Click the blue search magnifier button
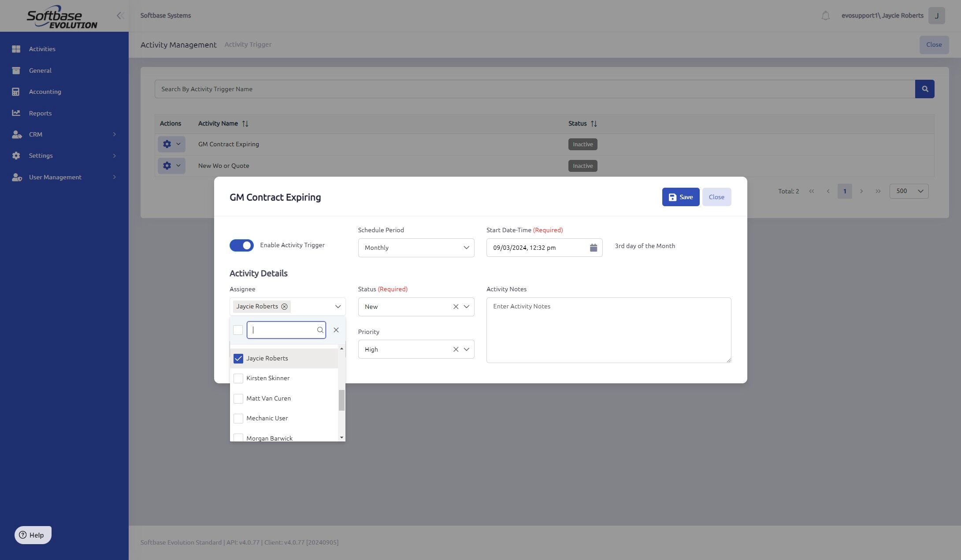This screenshot has width=961, height=560. [x=924, y=89]
